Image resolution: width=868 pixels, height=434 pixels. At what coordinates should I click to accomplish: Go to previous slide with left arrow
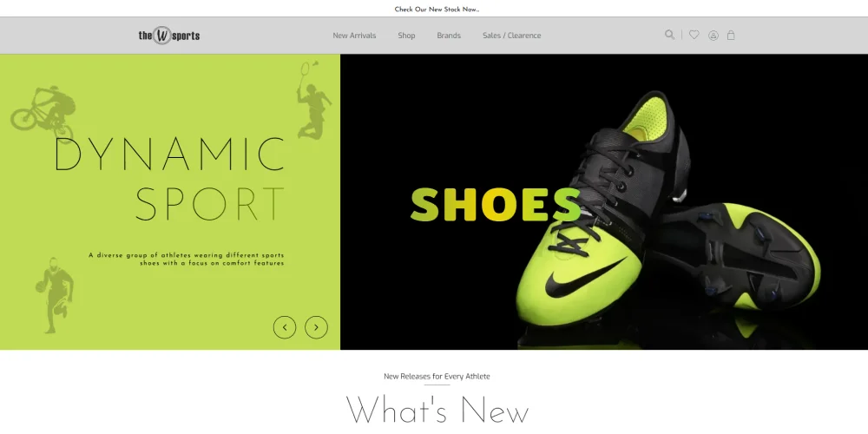(285, 327)
